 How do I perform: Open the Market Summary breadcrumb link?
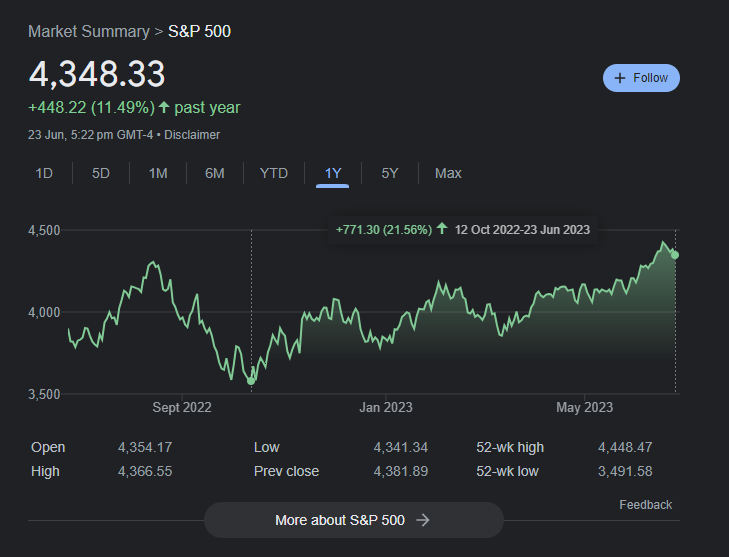click(89, 32)
